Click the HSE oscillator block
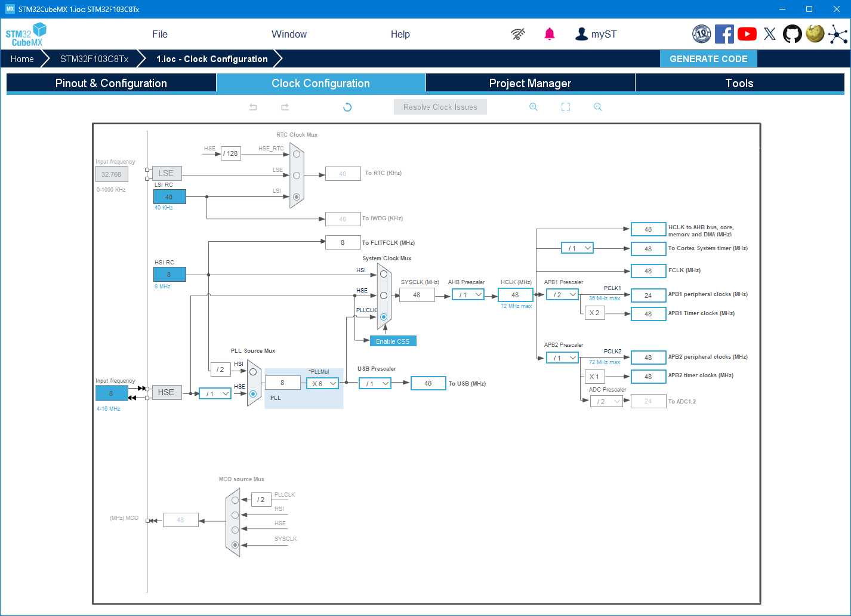The image size is (851, 616). coord(166,392)
